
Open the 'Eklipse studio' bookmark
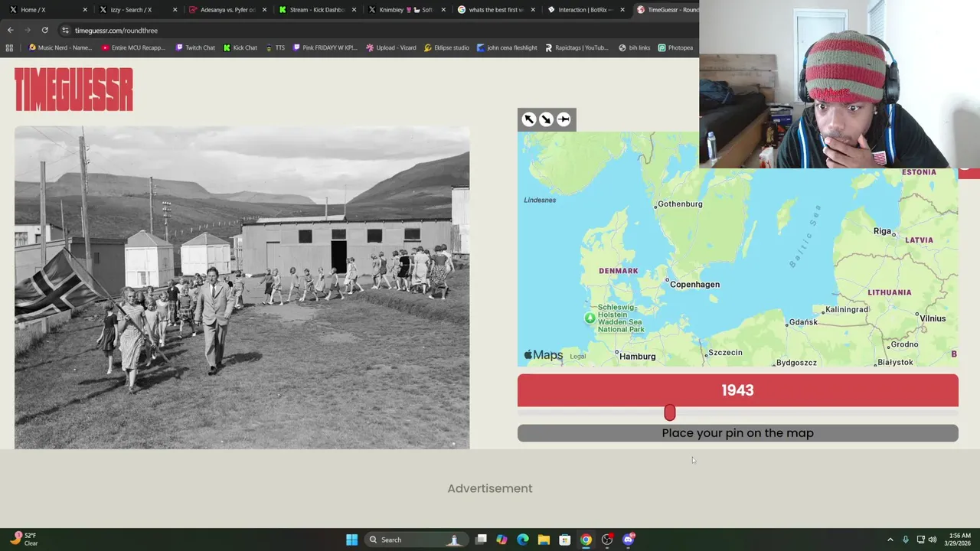(x=446, y=47)
